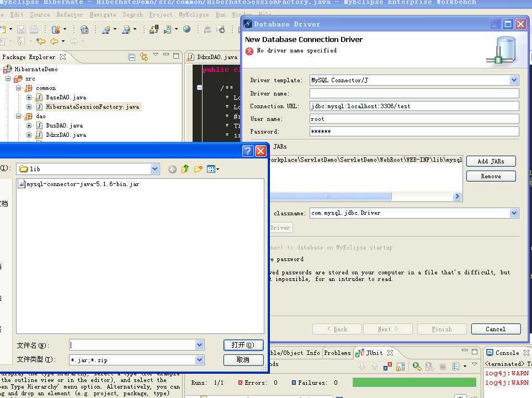
Task: Toggle JUnit scroll lock icon
Action: click(400, 367)
